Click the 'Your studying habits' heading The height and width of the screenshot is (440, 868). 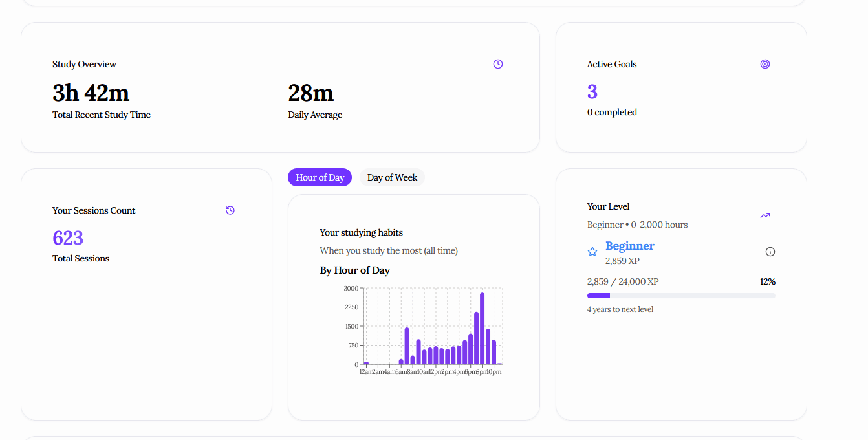361,232
